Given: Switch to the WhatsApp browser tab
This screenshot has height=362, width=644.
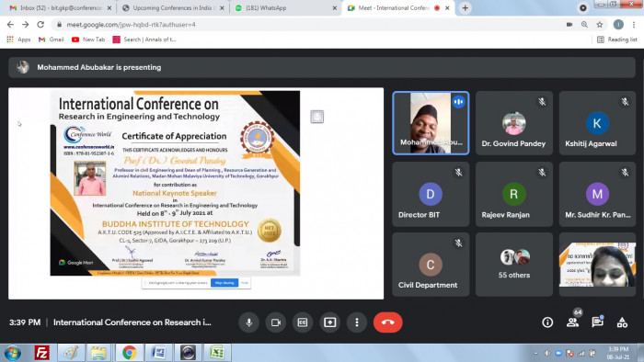Looking at the screenshot, I should (x=285, y=7).
